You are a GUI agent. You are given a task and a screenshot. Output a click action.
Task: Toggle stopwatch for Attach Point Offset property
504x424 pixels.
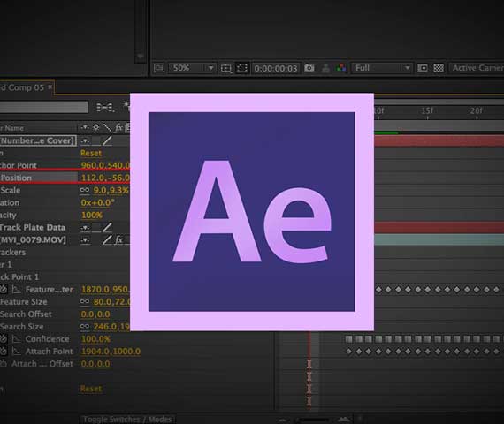click(x=4, y=364)
